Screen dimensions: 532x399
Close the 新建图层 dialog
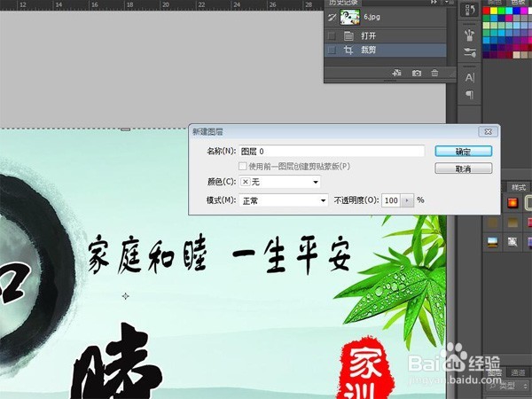[x=489, y=131]
